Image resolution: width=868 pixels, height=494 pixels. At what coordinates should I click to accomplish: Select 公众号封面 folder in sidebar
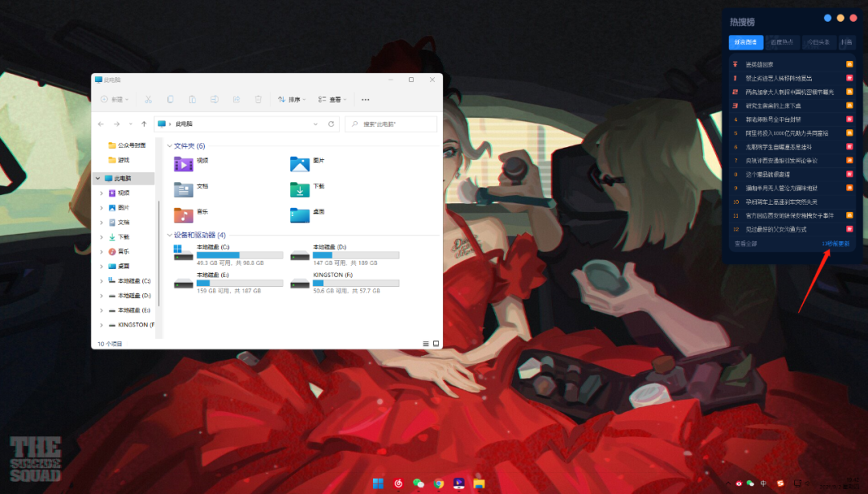(x=127, y=145)
